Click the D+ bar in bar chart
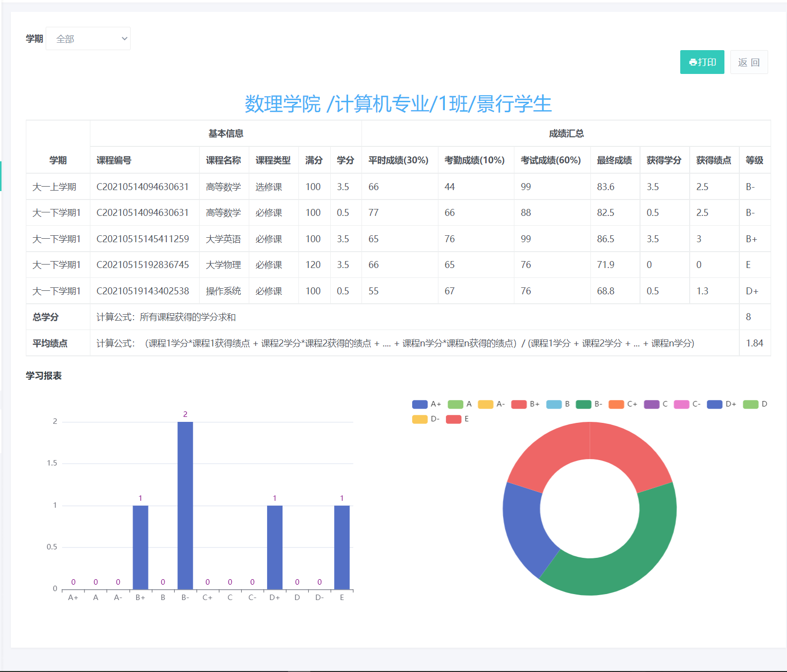The image size is (787, 672). pyautogui.click(x=275, y=547)
